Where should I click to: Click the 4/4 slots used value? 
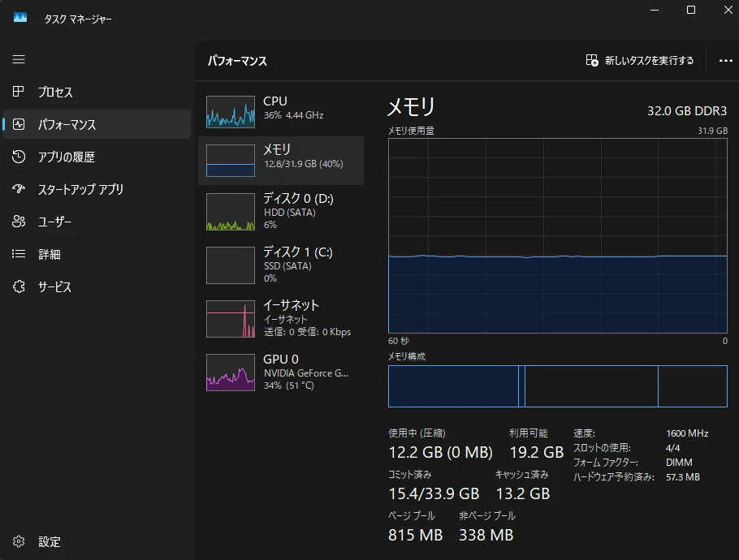tap(673, 448)
